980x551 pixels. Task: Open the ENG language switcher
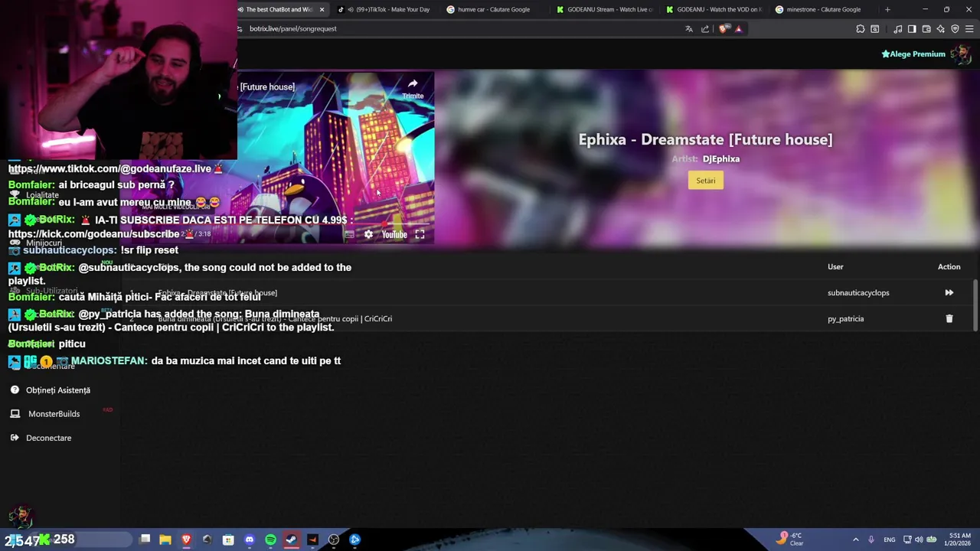click(889, 540)
